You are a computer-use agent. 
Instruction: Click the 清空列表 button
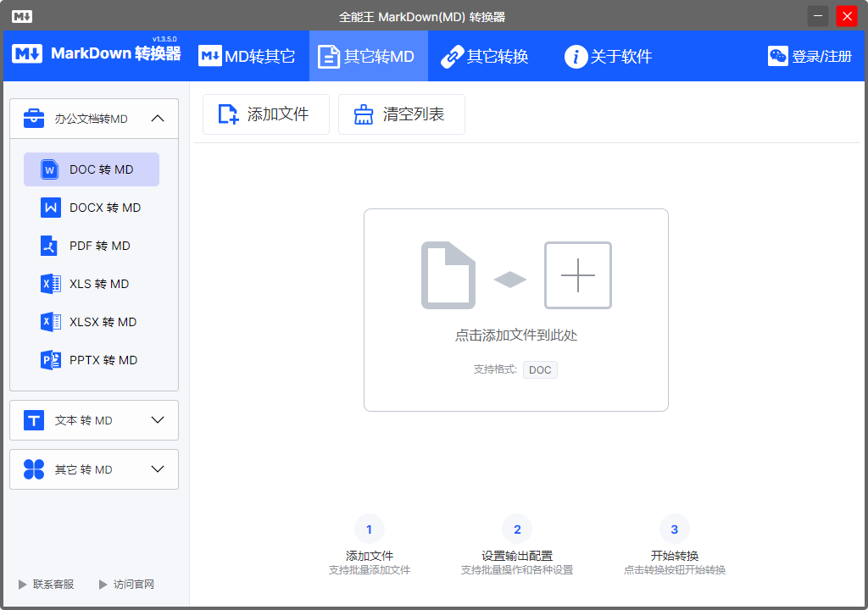402,114
